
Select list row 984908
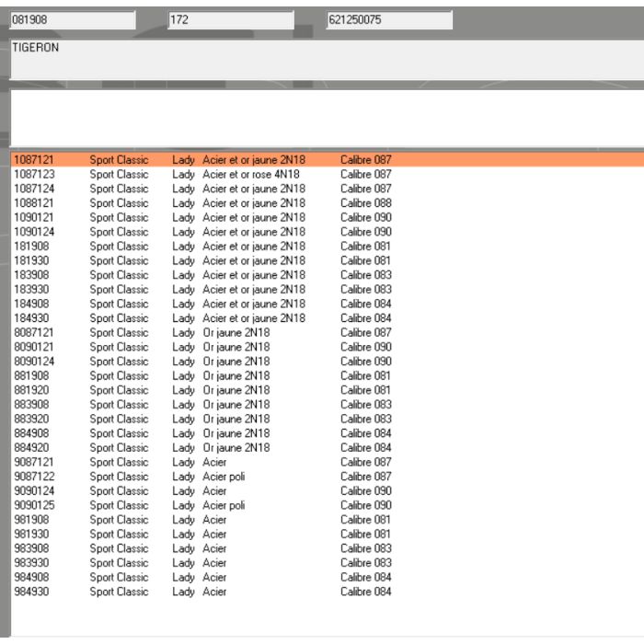[327, 577]
